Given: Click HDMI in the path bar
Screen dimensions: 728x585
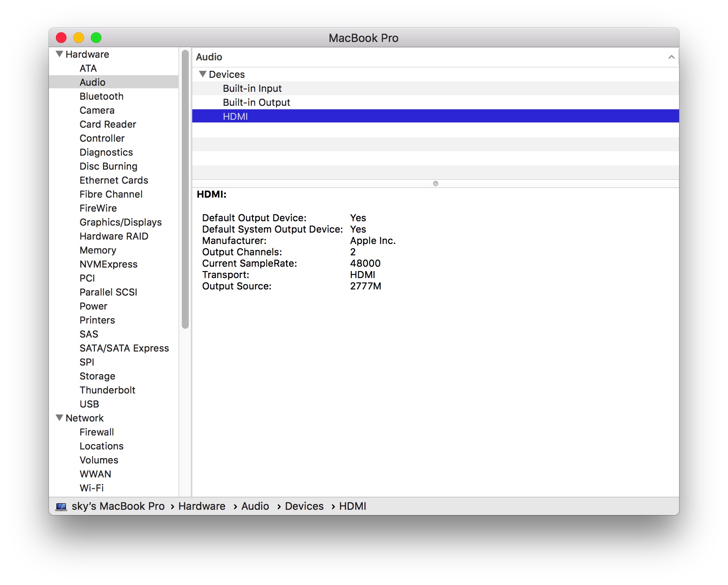Looking at the screenshot, I should pyautogui.click(x=353, y=506).
